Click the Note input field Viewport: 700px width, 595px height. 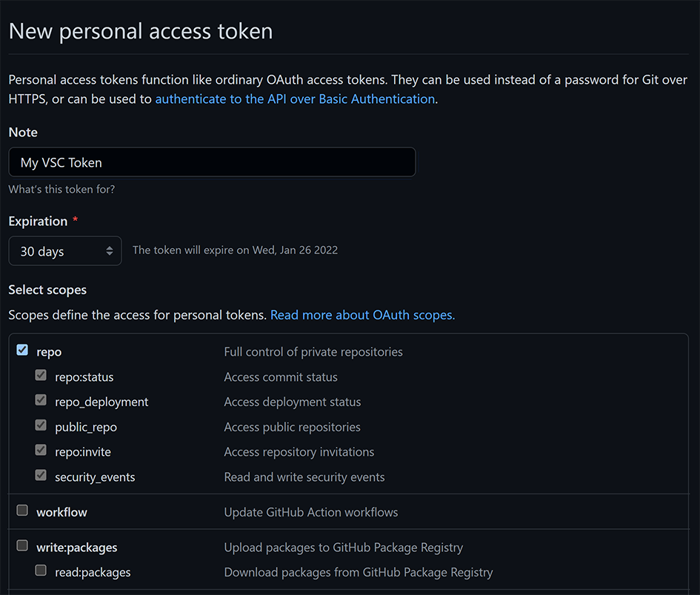tap(212, 162)
